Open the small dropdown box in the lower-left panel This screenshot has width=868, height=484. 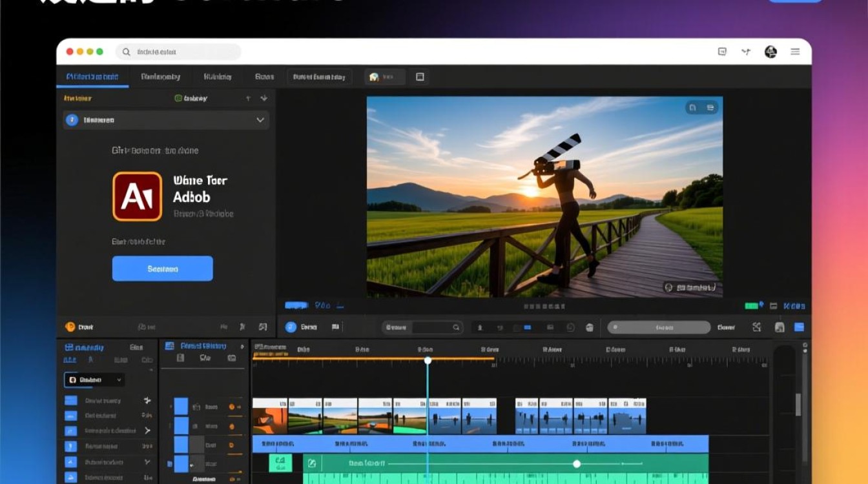point(94,379)
